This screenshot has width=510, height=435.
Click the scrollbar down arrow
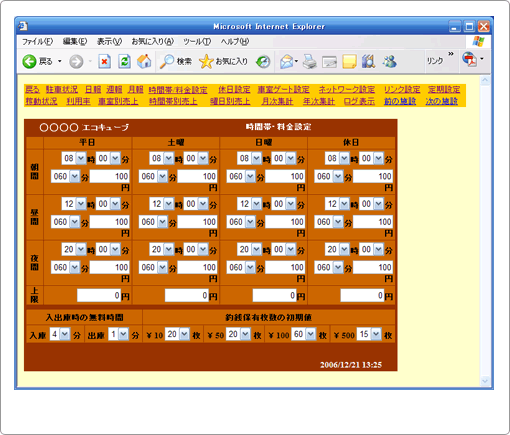coord(485,381)
